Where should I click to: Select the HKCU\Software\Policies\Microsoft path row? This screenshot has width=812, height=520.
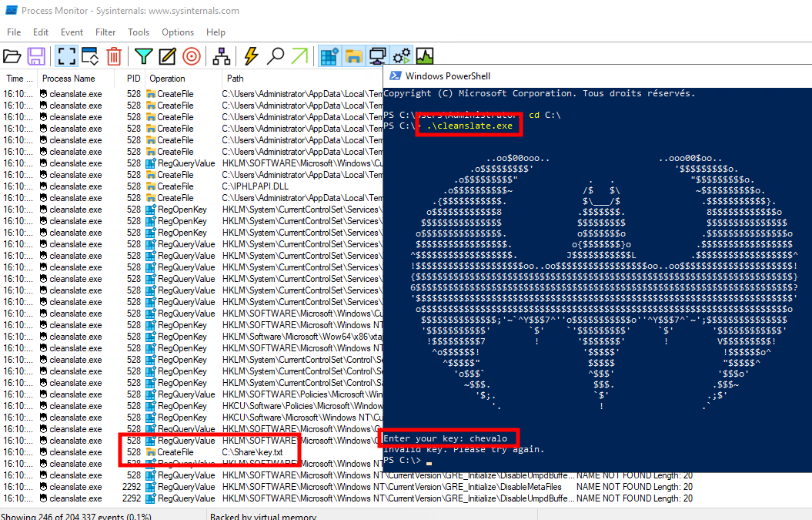(x=302, y=406)
